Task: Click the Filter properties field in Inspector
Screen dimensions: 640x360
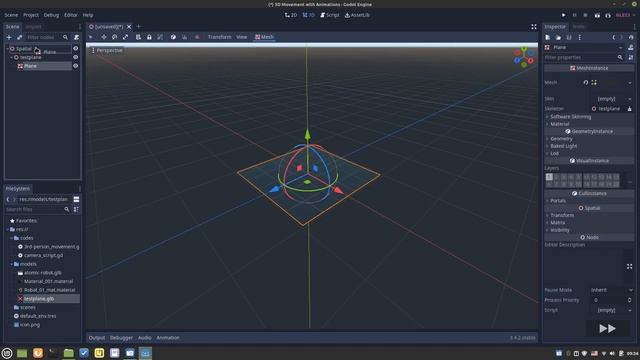Action: point(584,58)
